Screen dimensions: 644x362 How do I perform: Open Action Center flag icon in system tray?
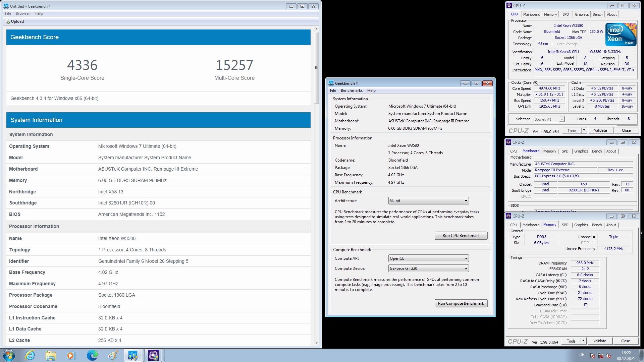[x=592, y=356]
